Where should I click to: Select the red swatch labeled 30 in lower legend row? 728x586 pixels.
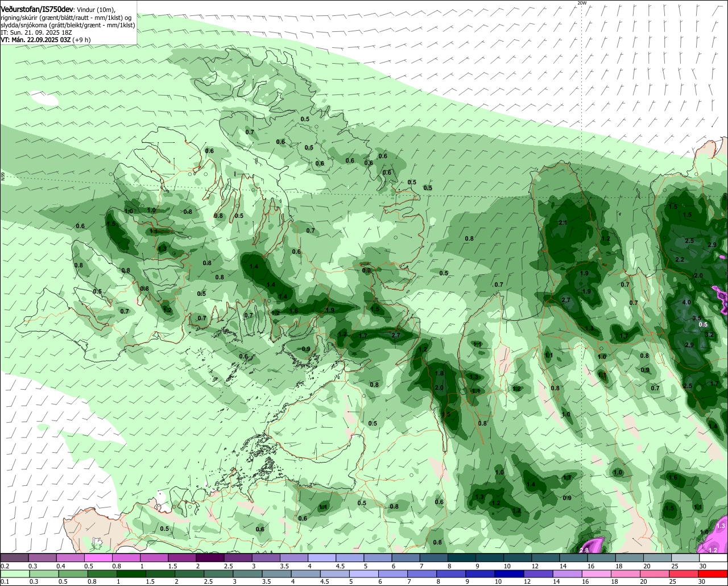tap(714, 575)
